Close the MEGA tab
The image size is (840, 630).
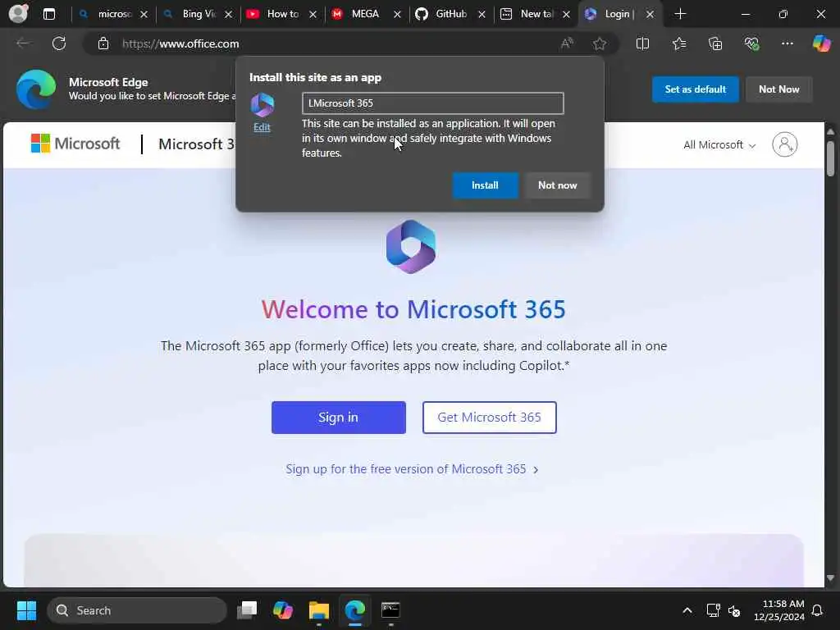coord(397,15)
